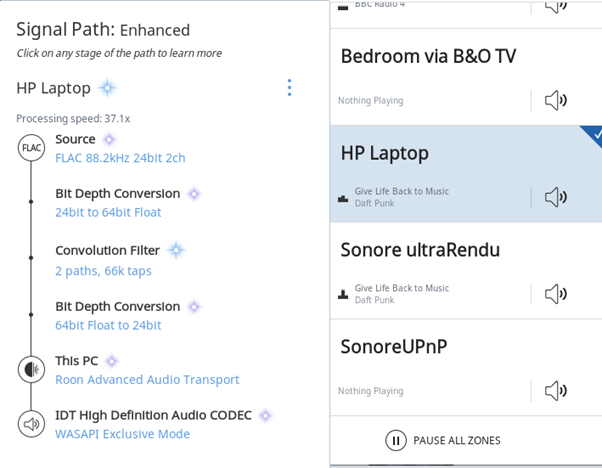The height and width of the screenshot is (468, 602).
Task: Open the three-dot menu for HP Laptop
Action: 289,88
